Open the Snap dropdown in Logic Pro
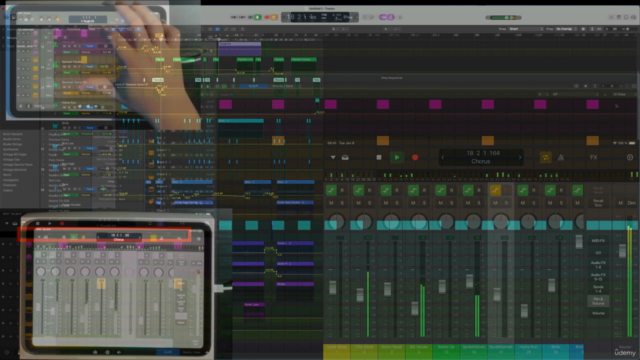The image size is (640, 360). coord(526,29)
